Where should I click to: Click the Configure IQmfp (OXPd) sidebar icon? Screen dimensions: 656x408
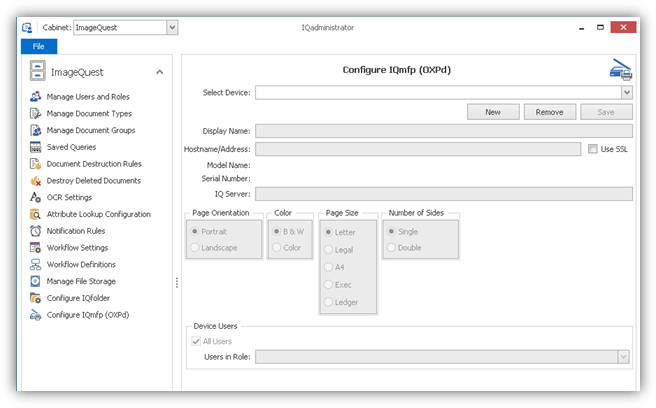point(36,315)
